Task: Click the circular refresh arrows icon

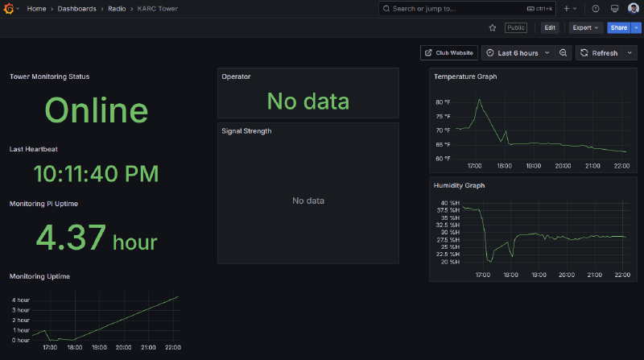Action: click(584, 52)
